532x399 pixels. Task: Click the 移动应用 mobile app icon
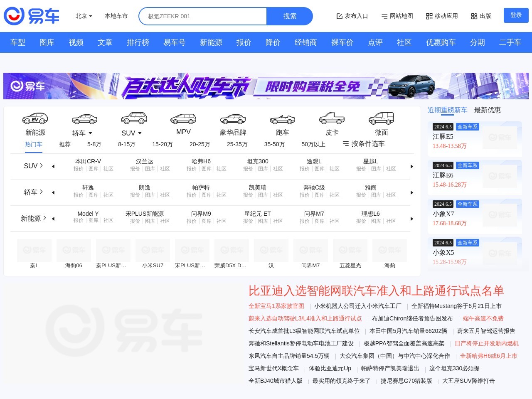(441, 16)
